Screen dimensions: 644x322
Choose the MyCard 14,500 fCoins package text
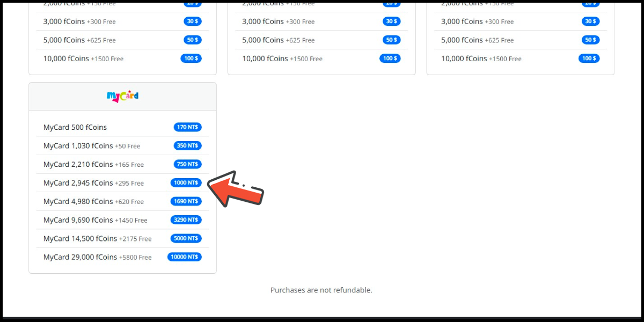coord(80,238)
